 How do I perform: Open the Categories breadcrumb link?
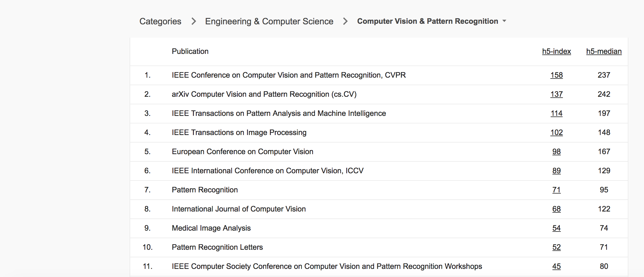point(160,21)
